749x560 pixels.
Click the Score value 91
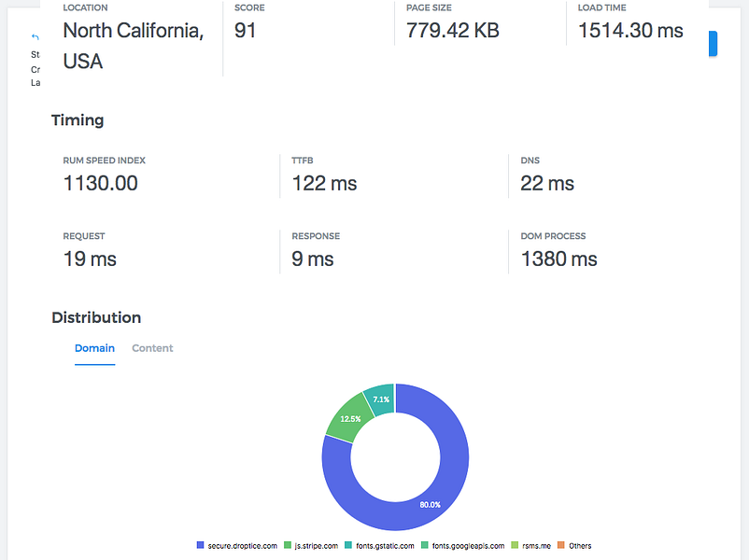[x=245, y=31]
